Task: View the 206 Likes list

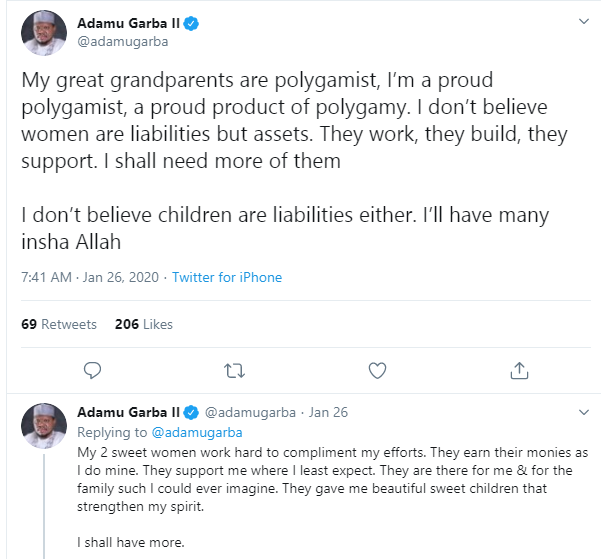Action: [144, 324]
